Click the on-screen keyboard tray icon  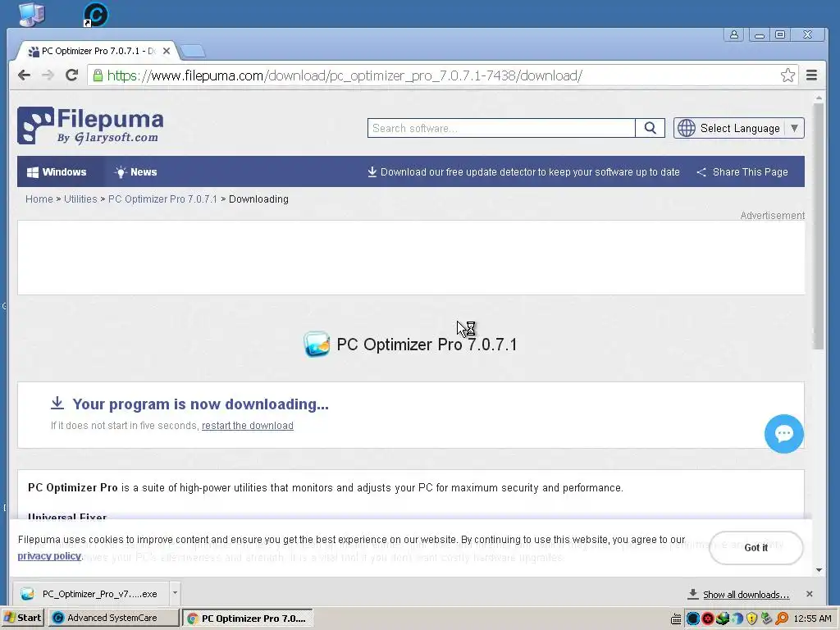coord(676,619)
